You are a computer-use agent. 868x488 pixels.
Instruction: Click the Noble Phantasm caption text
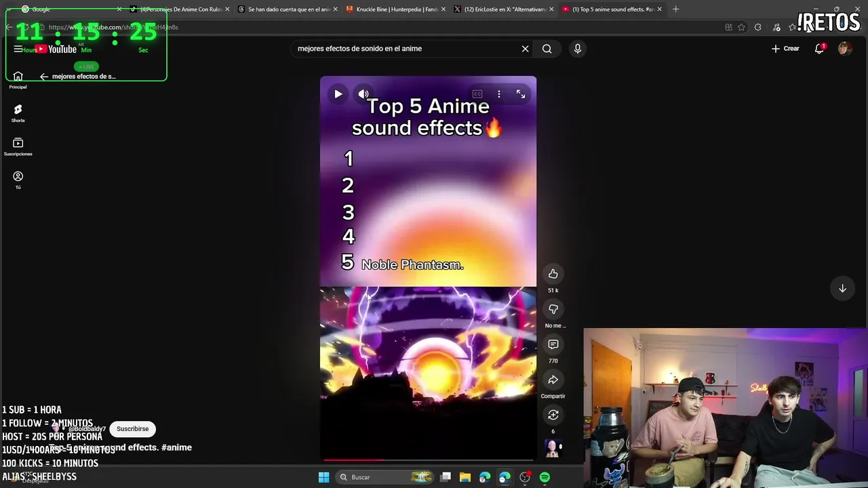click(412, 265)
